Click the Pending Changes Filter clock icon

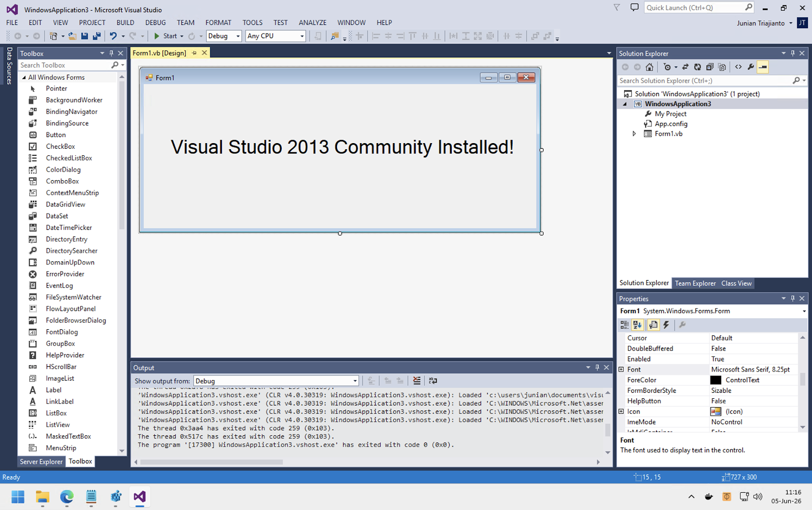coord(667,67)
